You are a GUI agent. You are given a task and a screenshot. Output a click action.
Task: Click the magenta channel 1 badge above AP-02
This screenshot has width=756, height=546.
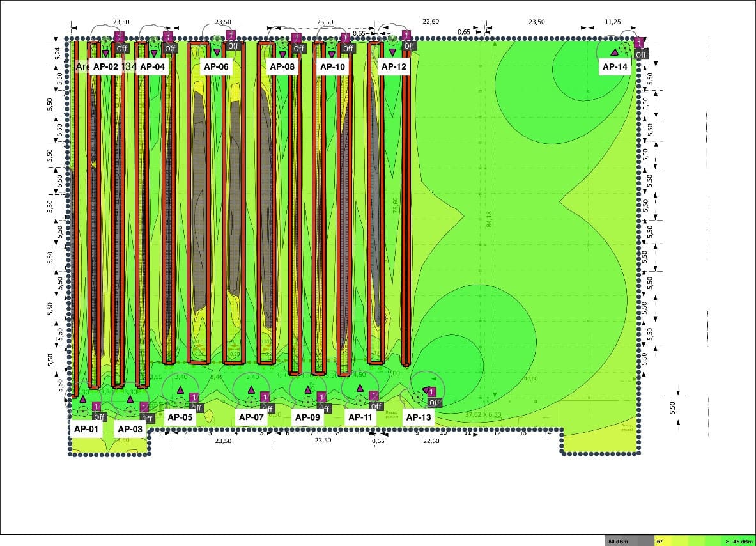(120, 37)
